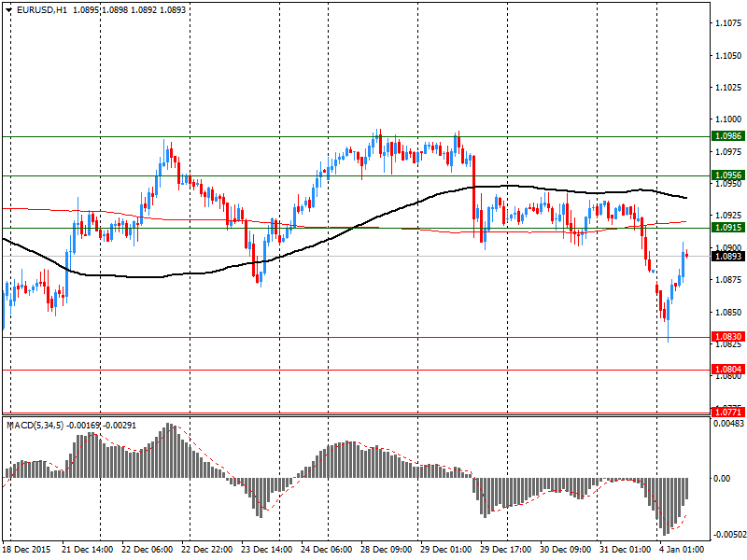Click the black 1.0893 current price label
This screenshot has height=560, width=747.
[728, 256]
